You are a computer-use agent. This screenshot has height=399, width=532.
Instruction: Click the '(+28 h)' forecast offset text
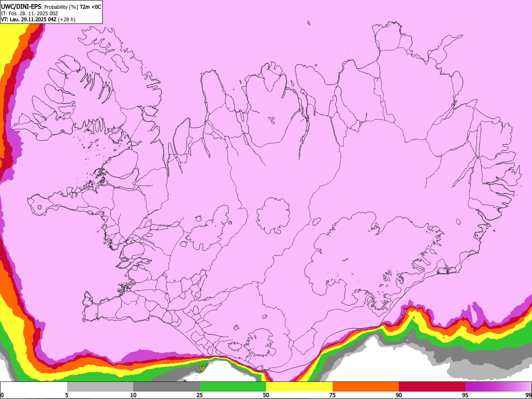(67, 19)
